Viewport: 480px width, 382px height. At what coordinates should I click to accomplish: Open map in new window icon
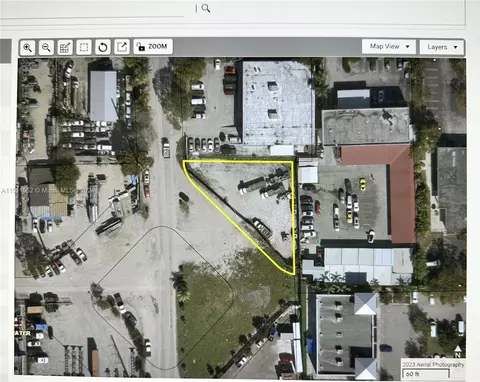click(x=122, y=47)
